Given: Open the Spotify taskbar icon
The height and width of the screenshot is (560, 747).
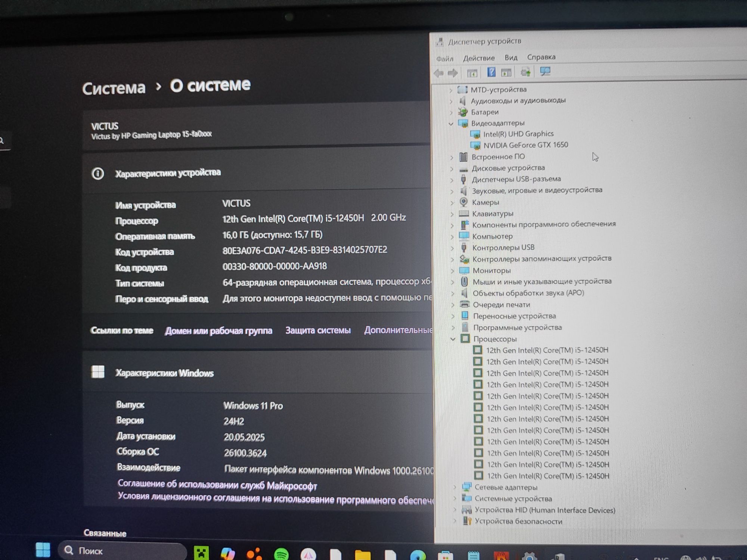Looking at the screenshot, I should [x=281, y=554].
